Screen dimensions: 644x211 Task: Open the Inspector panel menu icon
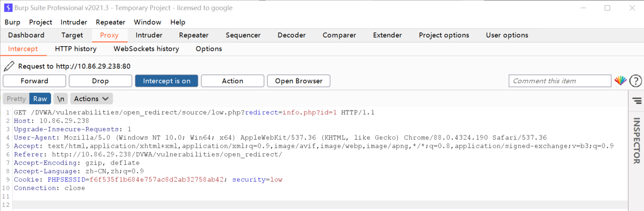coord(636,101)
